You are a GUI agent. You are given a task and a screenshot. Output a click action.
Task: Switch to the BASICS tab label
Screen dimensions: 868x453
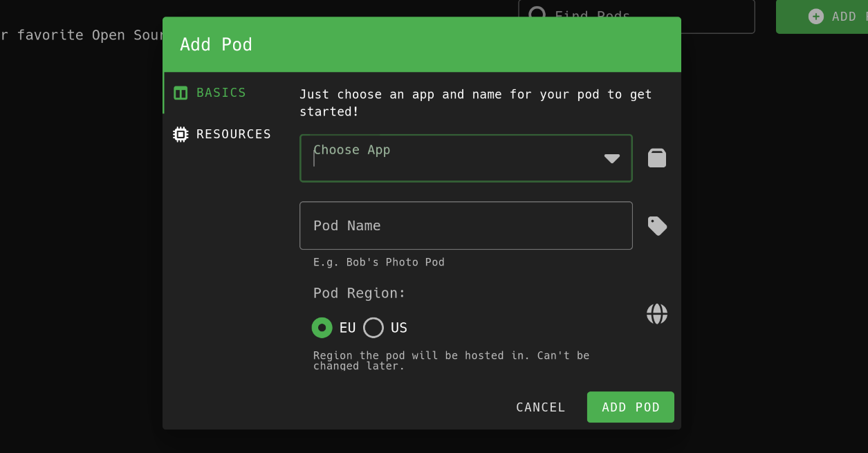(x=221, y=93)
